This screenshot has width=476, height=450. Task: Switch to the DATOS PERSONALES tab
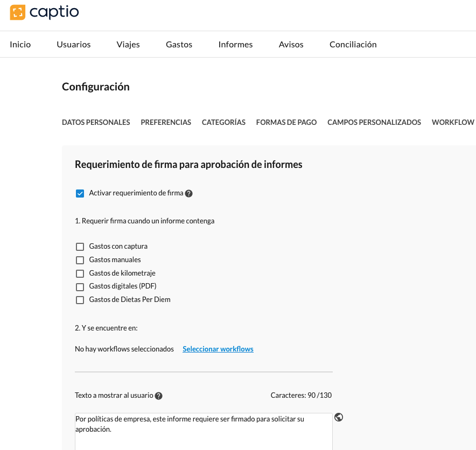(96, 122)
